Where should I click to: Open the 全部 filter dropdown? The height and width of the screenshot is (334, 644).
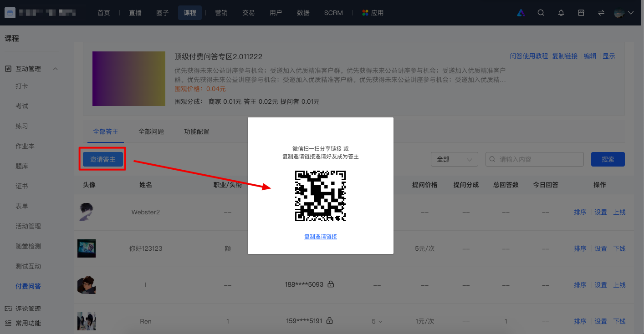click(455, 159)
